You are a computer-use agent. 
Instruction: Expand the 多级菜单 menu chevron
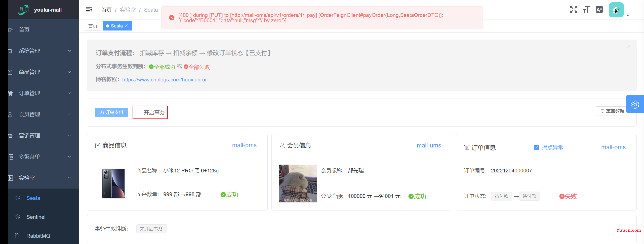[69, 157]
